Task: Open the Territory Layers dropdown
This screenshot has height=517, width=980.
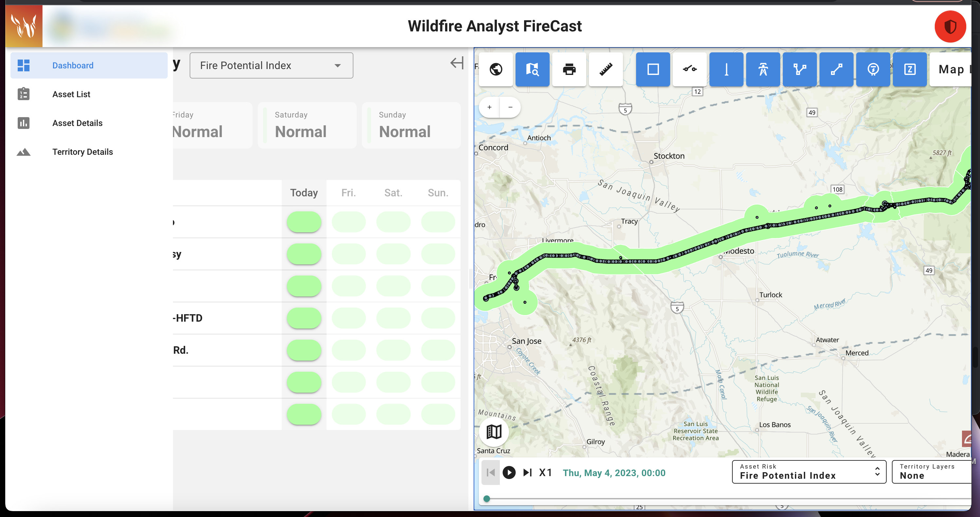Action: pyautogui.click(x=932, y=472)
